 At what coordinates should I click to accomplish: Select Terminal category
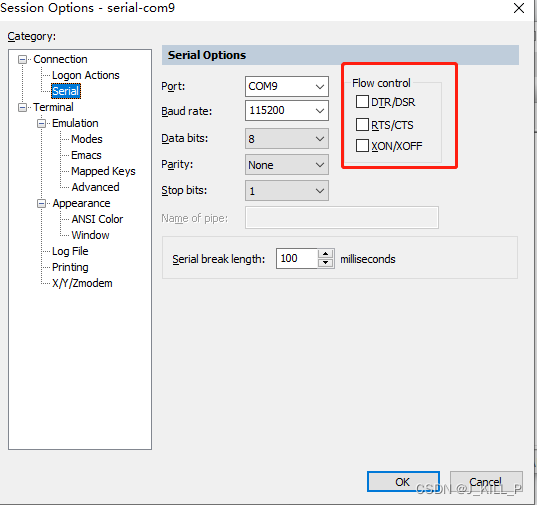pyautogui.click(x=53, y=107)
